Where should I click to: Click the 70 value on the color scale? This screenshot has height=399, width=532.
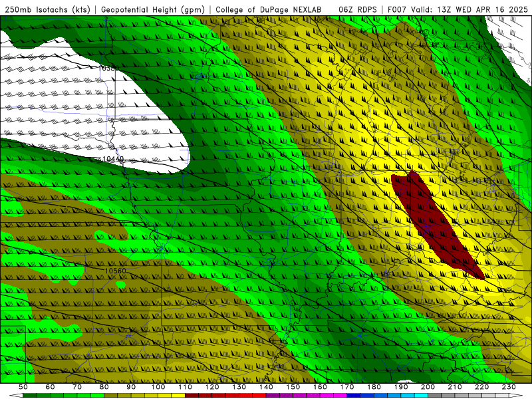coord(77,387)
